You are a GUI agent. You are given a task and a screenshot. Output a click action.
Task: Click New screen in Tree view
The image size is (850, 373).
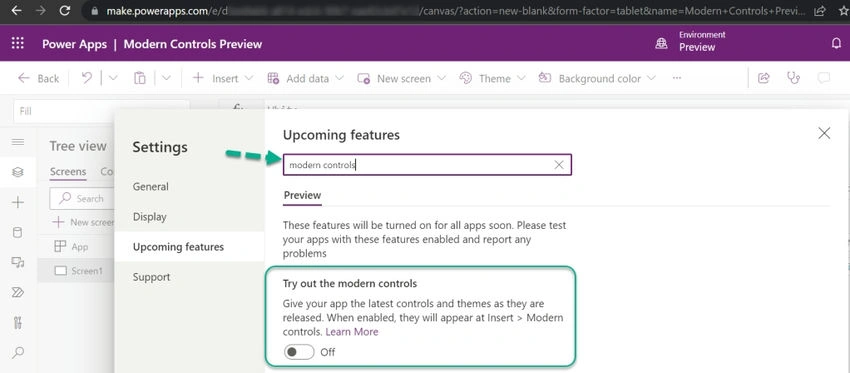(x=83, y=222)
